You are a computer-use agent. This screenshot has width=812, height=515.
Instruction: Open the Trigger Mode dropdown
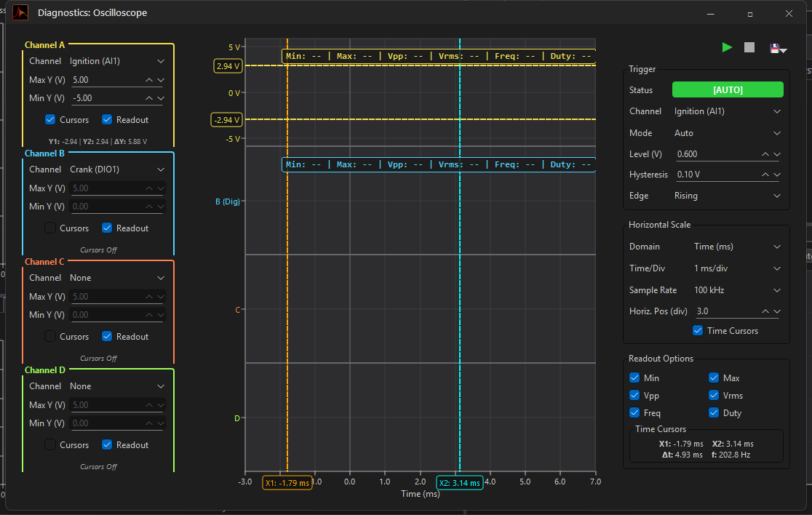(x=728, y=133)
